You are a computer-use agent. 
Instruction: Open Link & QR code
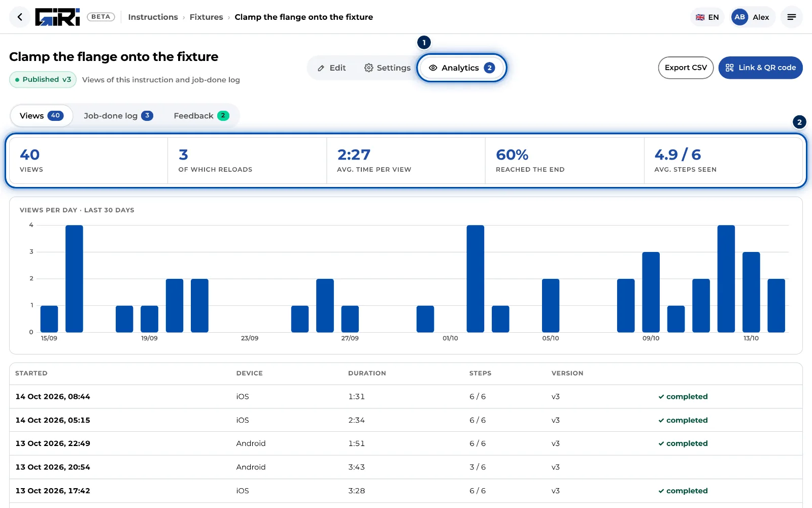point(760,68)
